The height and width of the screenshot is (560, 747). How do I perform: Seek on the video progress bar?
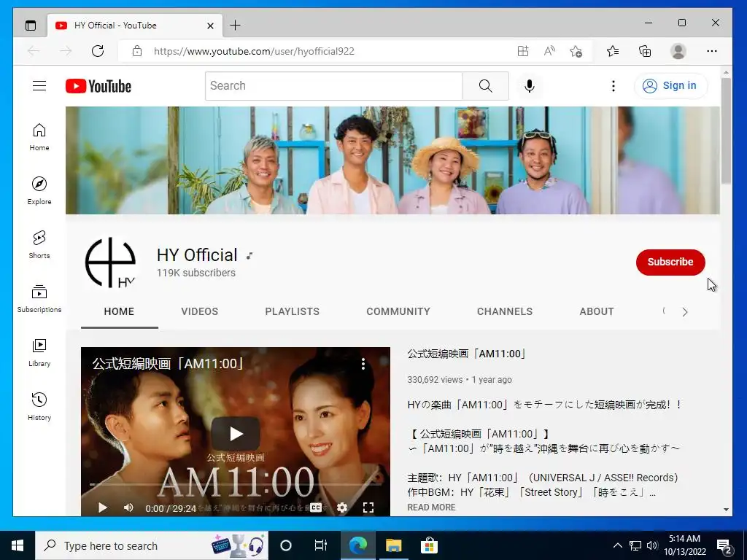(x=236, y=485)
